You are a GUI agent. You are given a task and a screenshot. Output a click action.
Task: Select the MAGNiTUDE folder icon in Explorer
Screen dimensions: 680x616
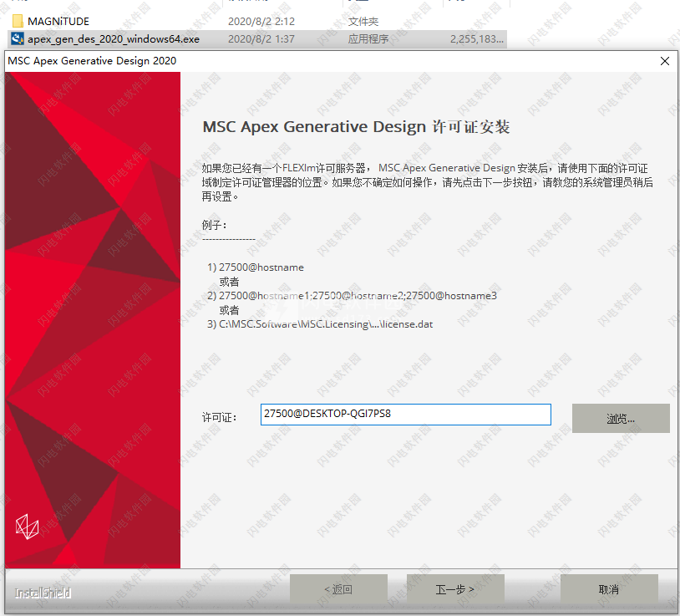click(18, 21)
